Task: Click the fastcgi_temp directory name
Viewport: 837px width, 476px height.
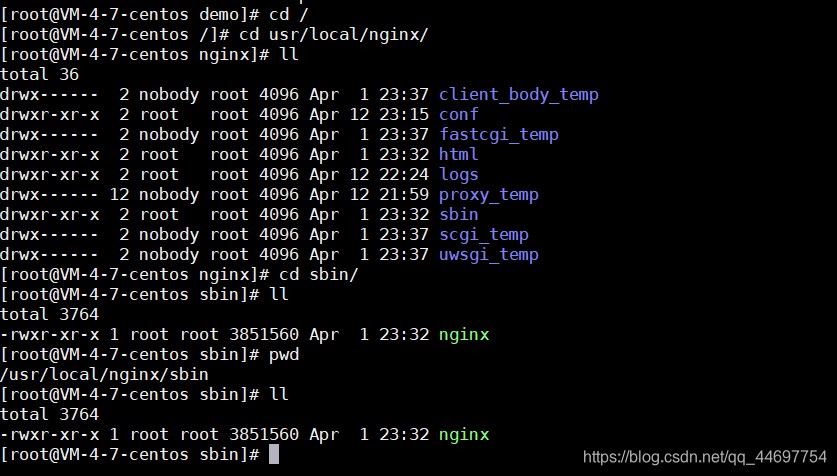Action: [499, 135]
